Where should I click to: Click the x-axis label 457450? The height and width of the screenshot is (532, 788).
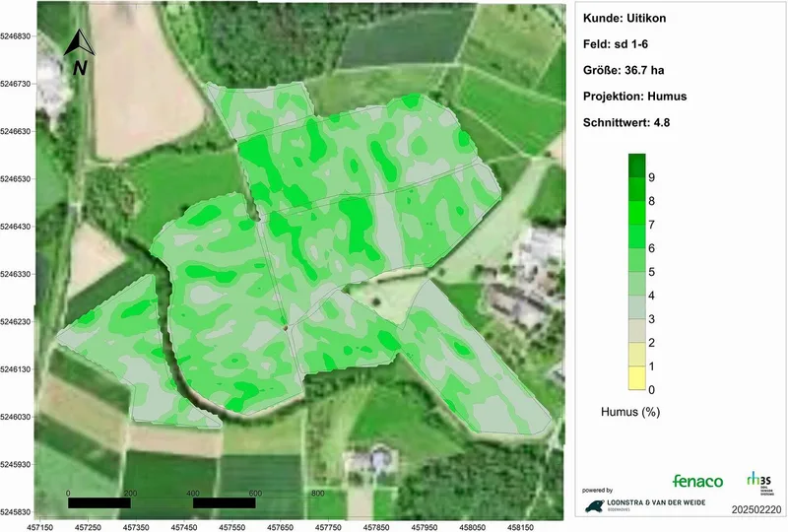(184, 527)
